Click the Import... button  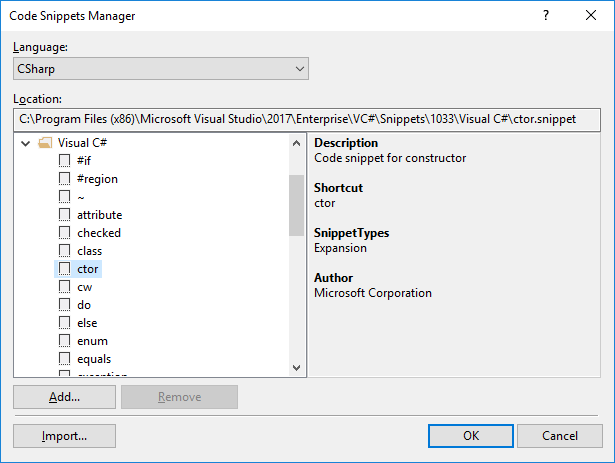pos(64,436)
